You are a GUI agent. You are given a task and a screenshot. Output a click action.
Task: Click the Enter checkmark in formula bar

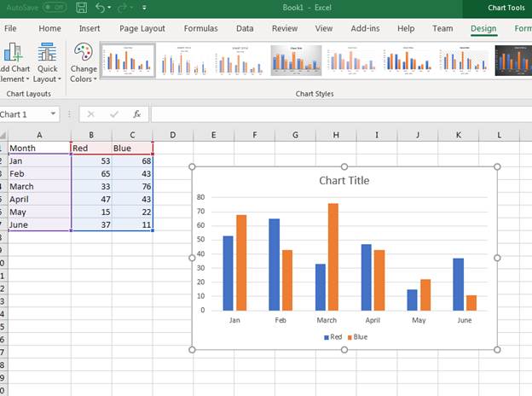click(114, 114)
